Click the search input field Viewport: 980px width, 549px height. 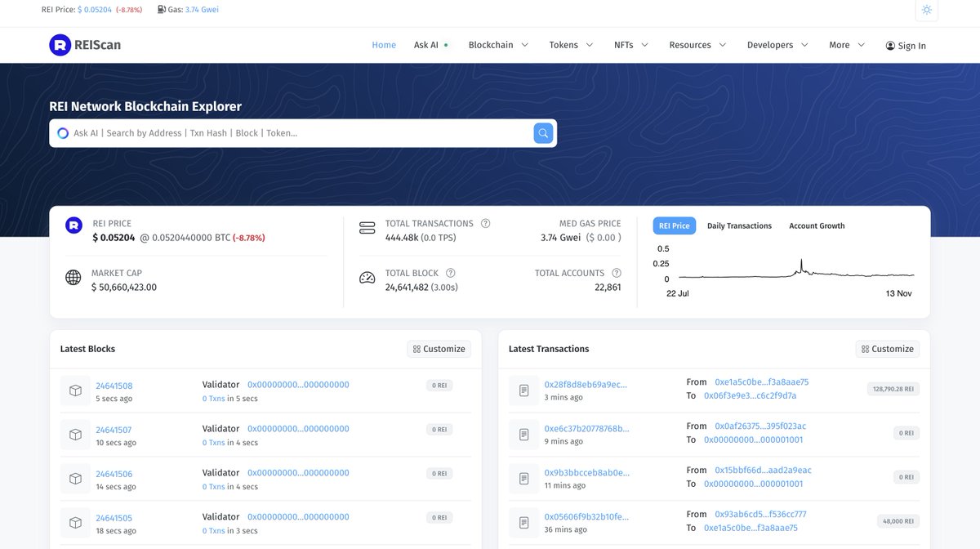[301, 133]
